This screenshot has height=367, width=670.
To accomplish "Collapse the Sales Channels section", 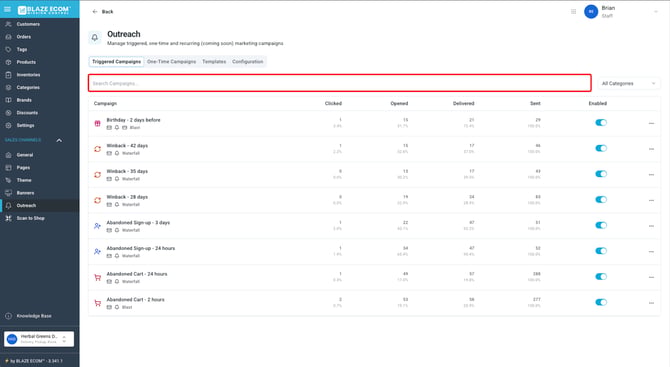I will click(x=59, y=140).
